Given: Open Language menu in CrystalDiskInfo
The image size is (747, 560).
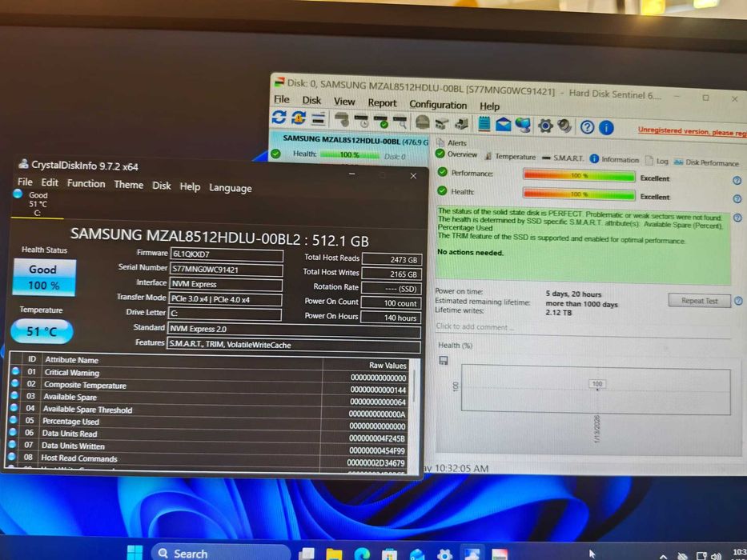Looking at the screenshot, I should tap(230, 188).
